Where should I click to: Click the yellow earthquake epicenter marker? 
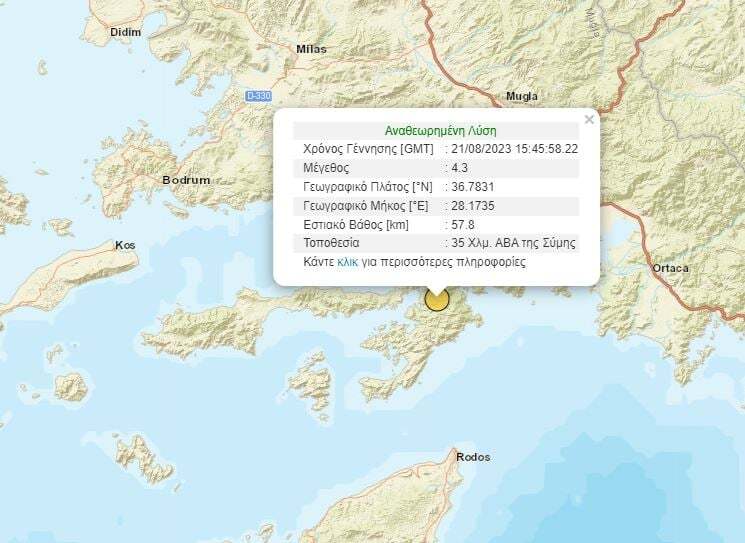(436, 299)
